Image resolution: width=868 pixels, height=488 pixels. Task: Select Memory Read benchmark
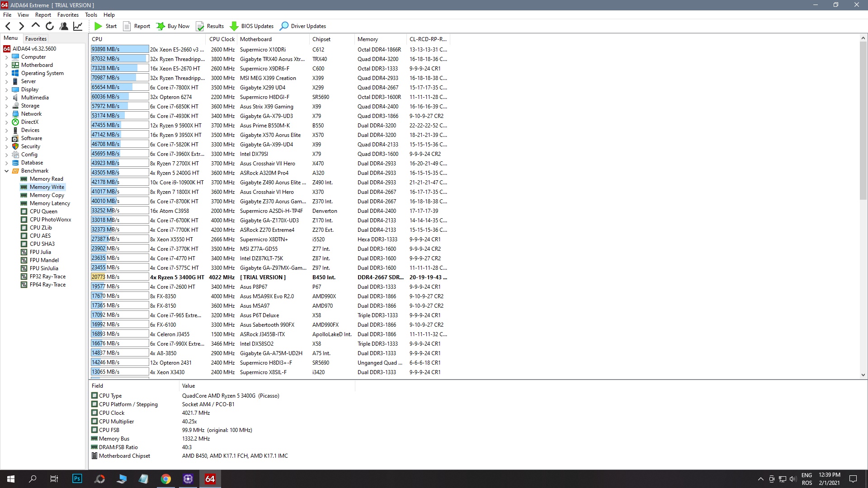(46, 179)
